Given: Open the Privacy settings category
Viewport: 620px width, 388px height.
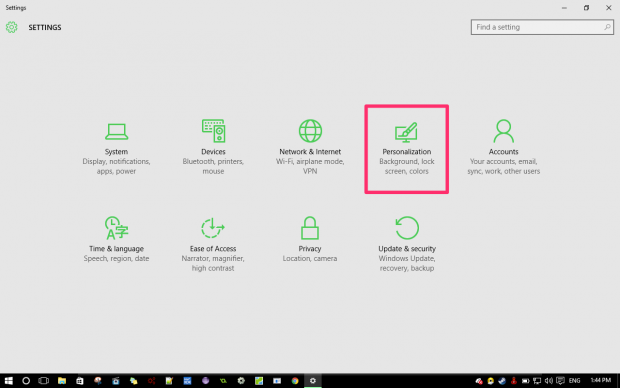Looking at the screenshot, I should [x=310, y=239].
